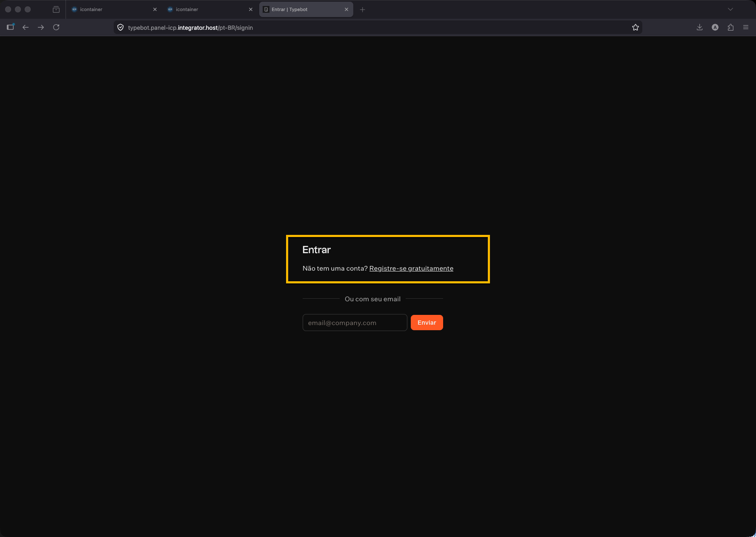Reload the current page
The image size is (756, 537).
56,27
